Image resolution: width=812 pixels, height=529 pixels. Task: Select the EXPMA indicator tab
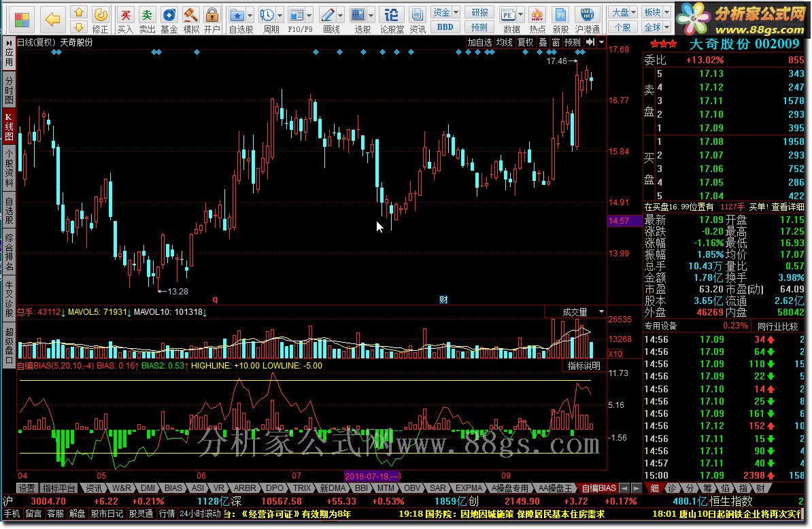click(469, 488)
